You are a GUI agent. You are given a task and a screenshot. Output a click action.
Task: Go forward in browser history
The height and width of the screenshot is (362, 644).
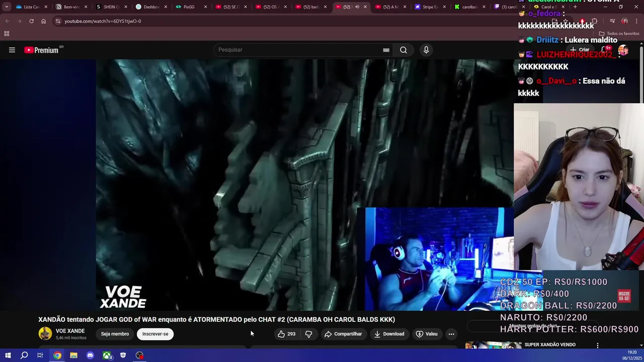click(19, 21)
